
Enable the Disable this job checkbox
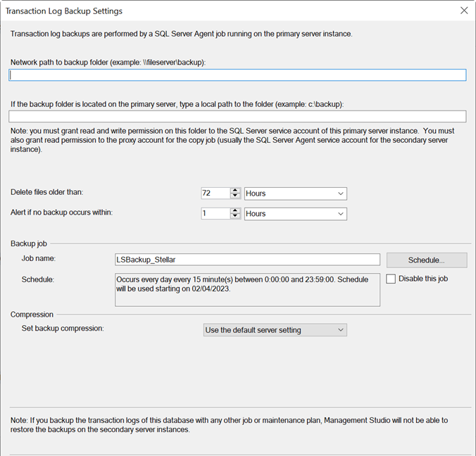pos(391,279)
